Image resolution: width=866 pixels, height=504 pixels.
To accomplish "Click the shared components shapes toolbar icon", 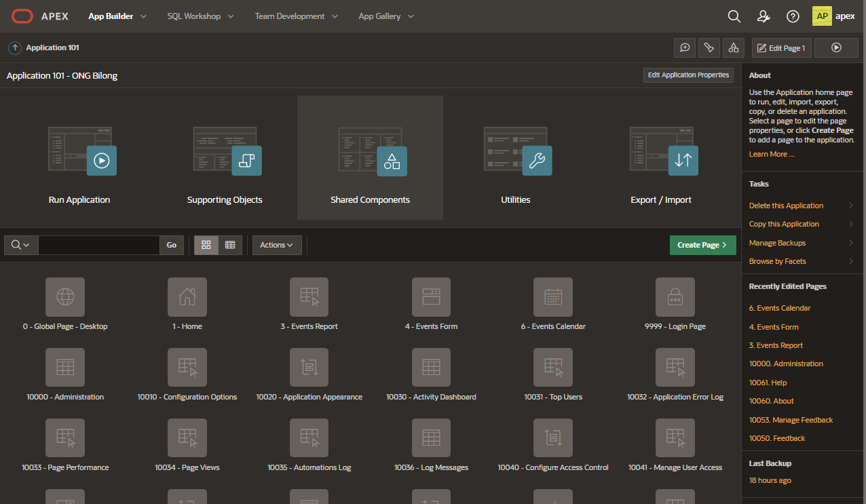I will [733, 47].
